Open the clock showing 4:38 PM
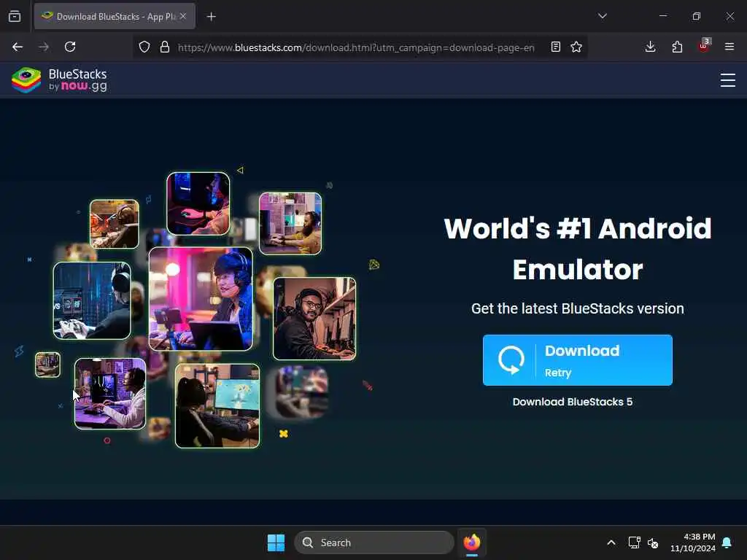 [693, 542]
